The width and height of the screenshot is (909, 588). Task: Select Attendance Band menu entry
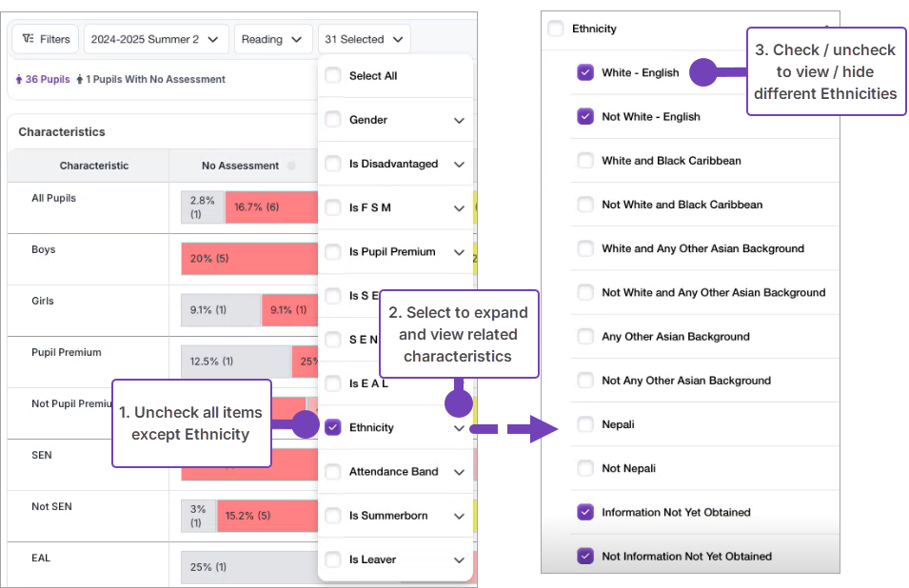(x=393, y=472)
